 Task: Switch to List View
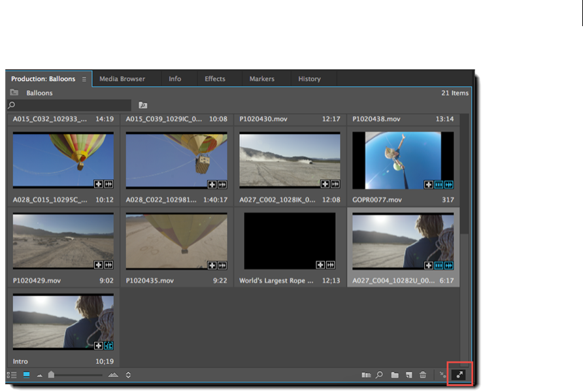[12, 375]
